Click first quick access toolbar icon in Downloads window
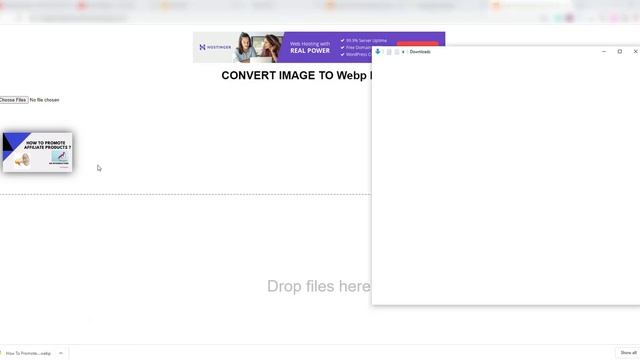 click(389, 52)
